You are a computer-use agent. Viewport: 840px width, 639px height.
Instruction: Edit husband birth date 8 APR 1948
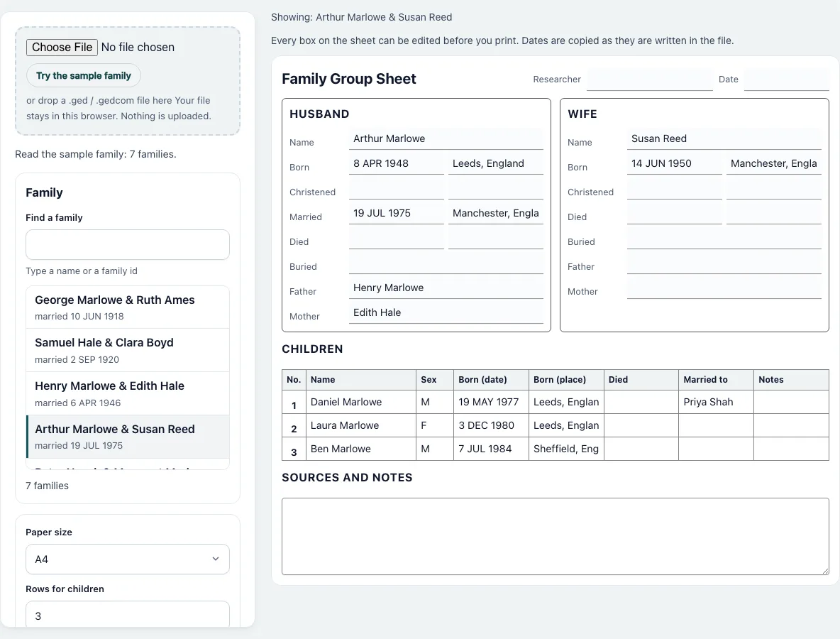pos(397,163)
